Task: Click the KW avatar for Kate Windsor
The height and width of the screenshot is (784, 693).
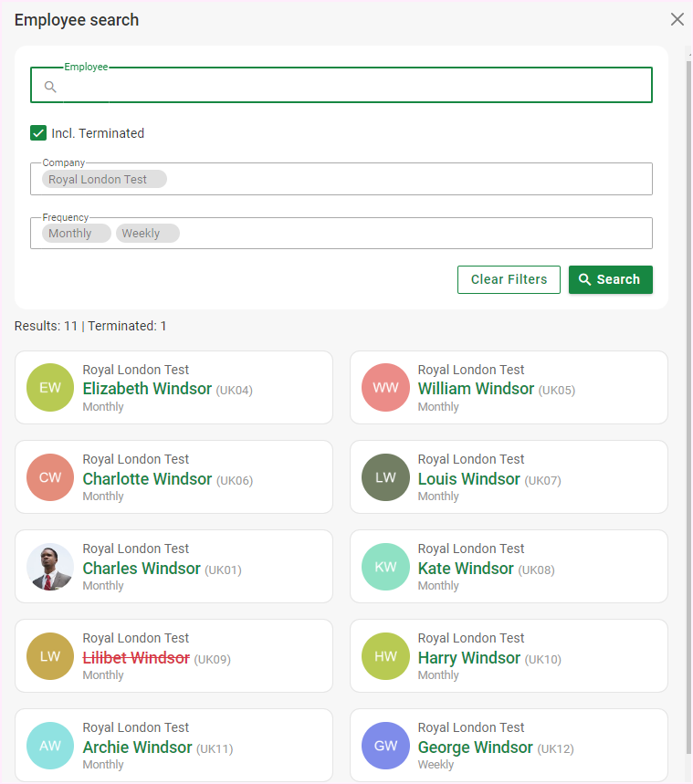Action: coord(385,567)
